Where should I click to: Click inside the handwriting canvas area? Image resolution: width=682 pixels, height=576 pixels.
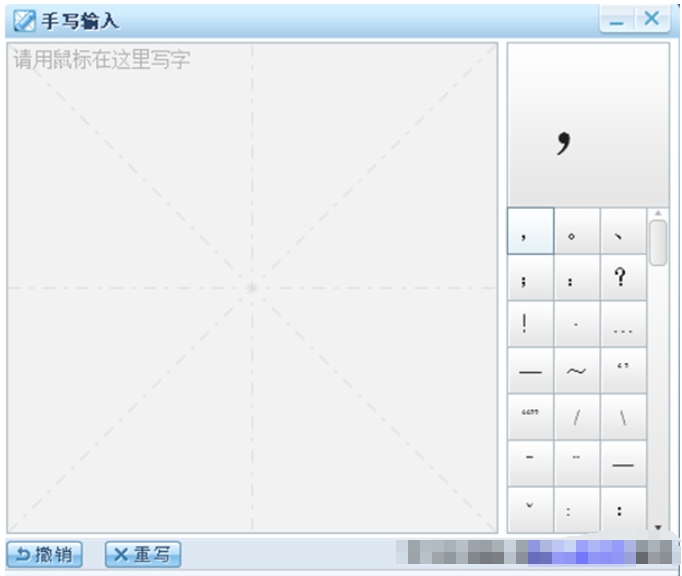[252, 288]
